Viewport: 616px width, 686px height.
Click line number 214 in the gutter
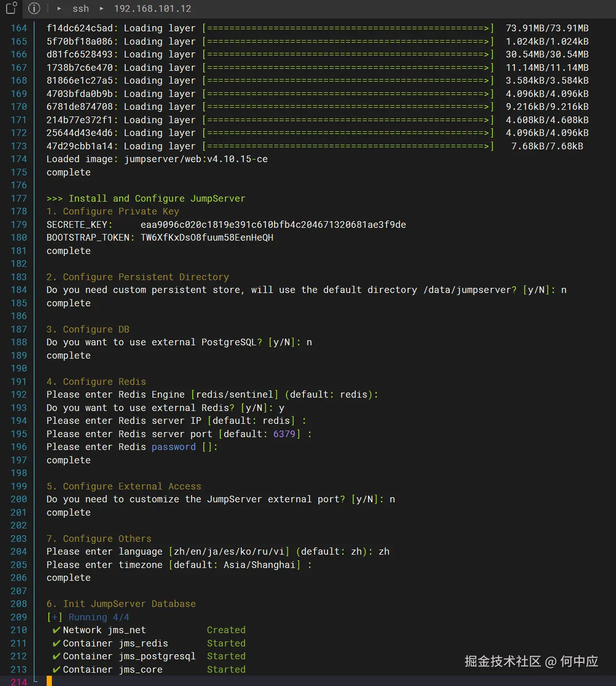coord(19,682)
